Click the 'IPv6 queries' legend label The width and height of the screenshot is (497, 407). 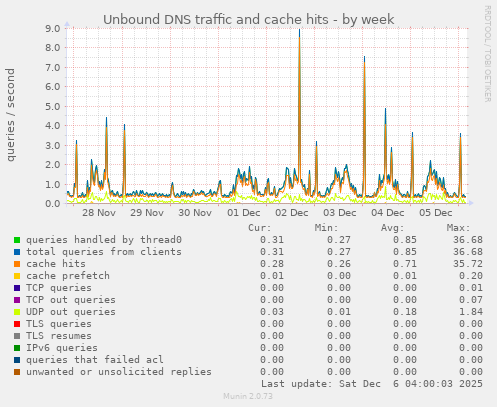click(62, 348)
